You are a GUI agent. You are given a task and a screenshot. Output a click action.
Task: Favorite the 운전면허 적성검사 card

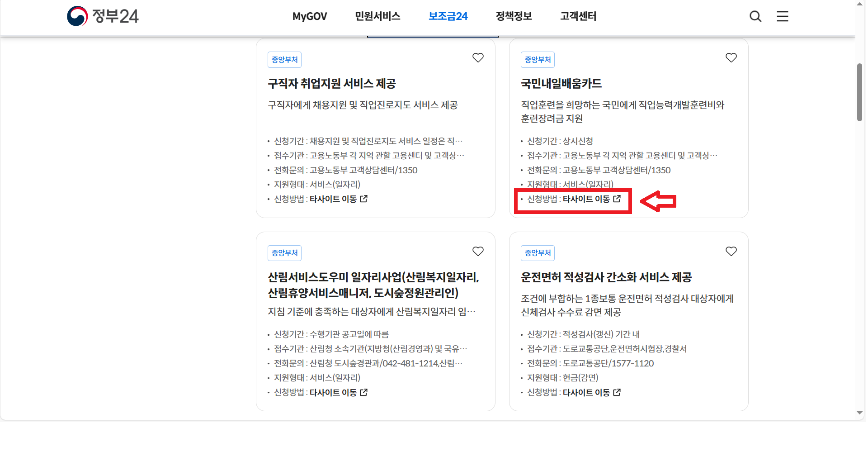click(x=731, y=251)
